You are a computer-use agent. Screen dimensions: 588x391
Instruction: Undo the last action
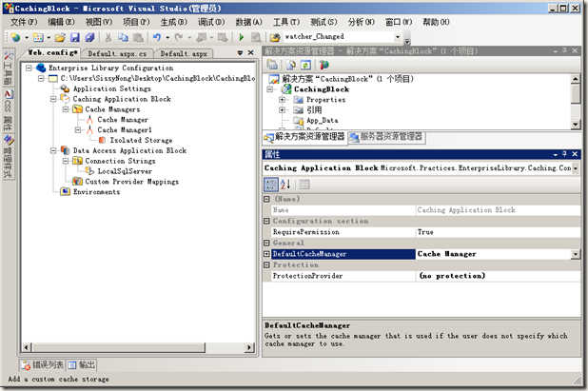coord(157,37)
